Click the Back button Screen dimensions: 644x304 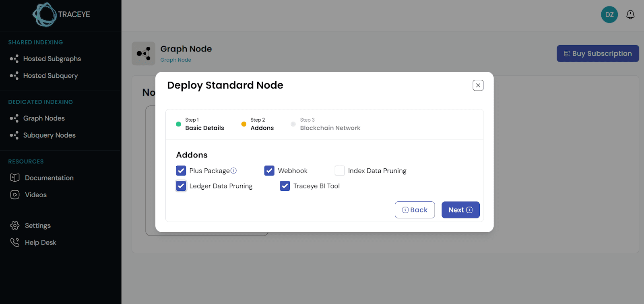click(415, 210)
